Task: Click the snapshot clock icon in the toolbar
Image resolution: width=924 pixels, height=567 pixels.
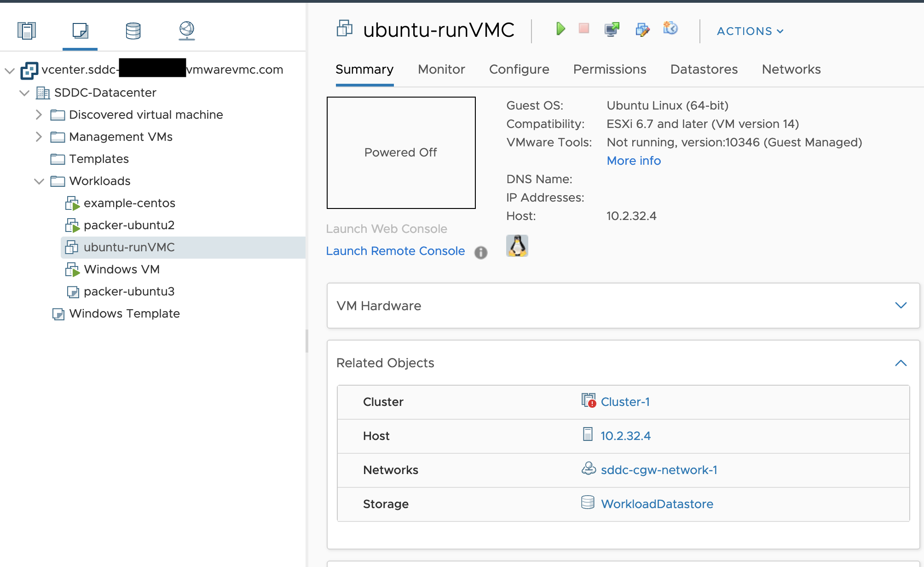Action: (x=670, y=29)
